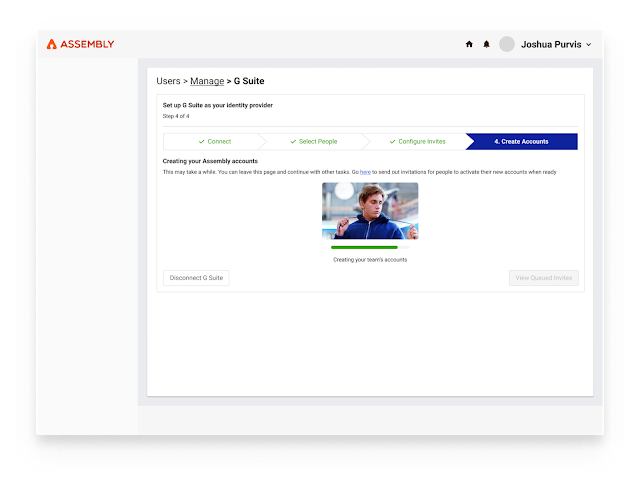Click 'Set up G Suite as your identity provider'
The width and height of the screenshot is (640, 478).
click(218, 105)
